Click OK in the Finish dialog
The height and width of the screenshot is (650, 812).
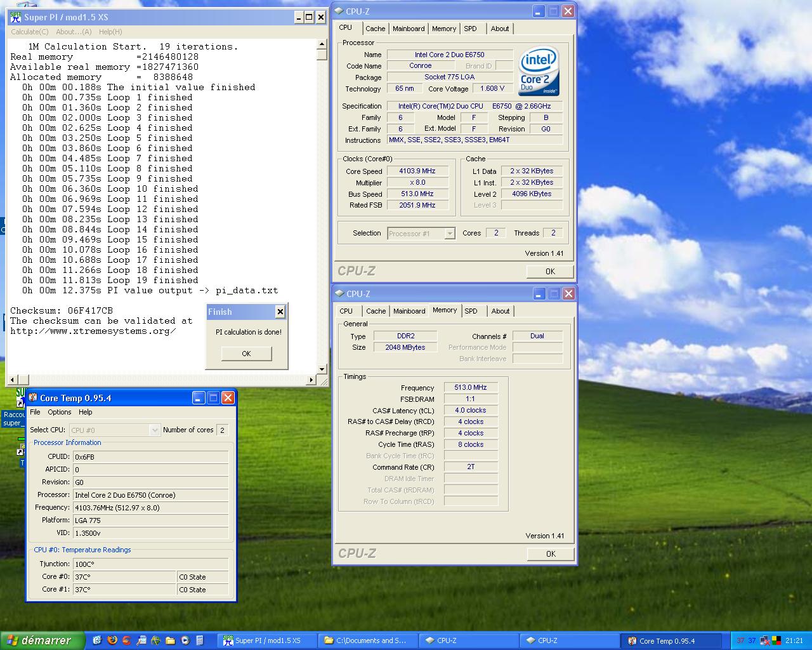(246, 354)
